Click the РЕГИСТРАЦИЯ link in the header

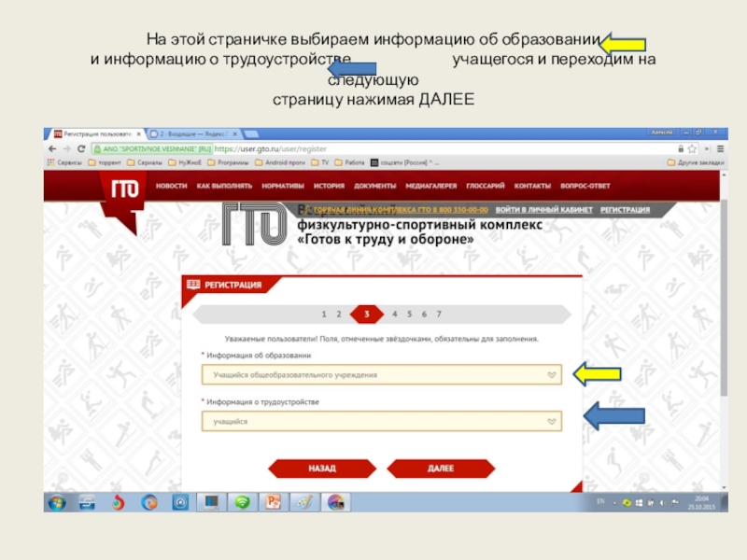click(625, 209)
